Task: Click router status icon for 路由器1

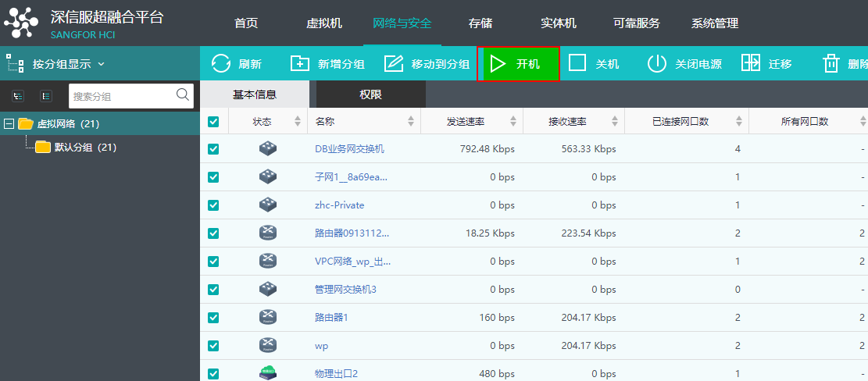Action: pos(268,318)
